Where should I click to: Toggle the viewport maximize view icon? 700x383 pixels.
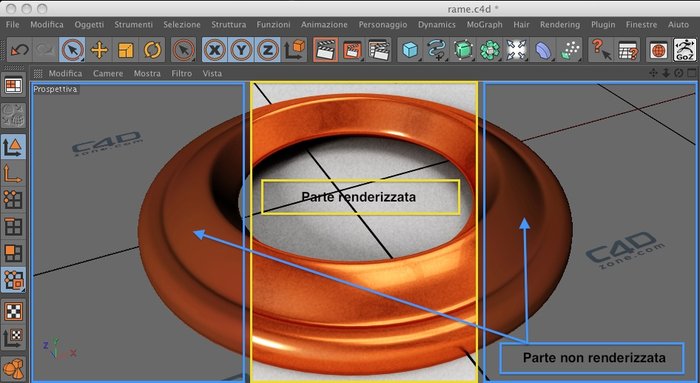pyautogui.click(x=692, y=73)
